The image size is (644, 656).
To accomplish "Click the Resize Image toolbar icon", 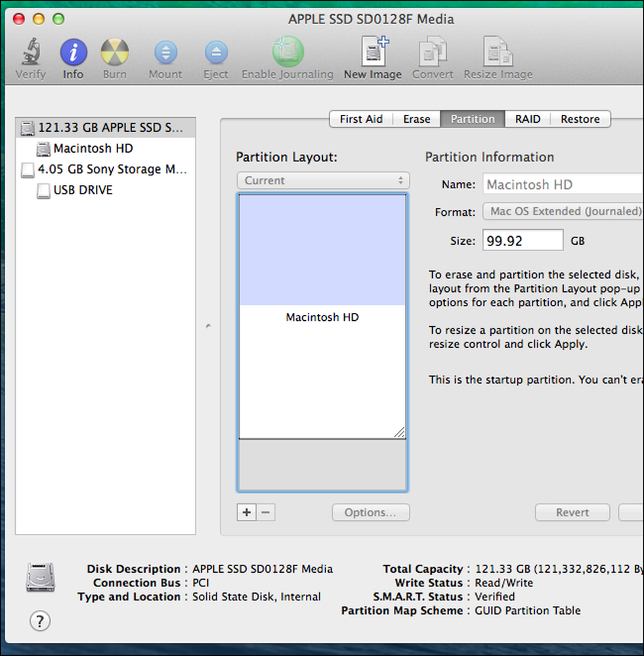I will [498, 51].
